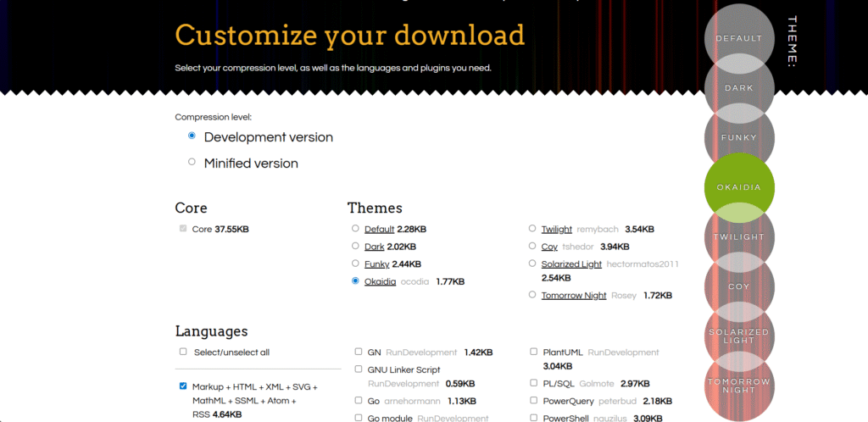Enable PowerQuery language checkbox
Image resolution: width=868 pixels, height=422 pixels.
pyautogui.click(x=533, y=400)
